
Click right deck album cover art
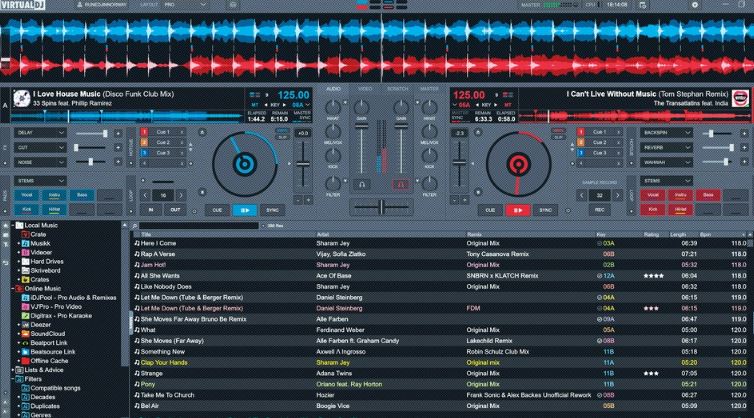[x=741, y=98]
